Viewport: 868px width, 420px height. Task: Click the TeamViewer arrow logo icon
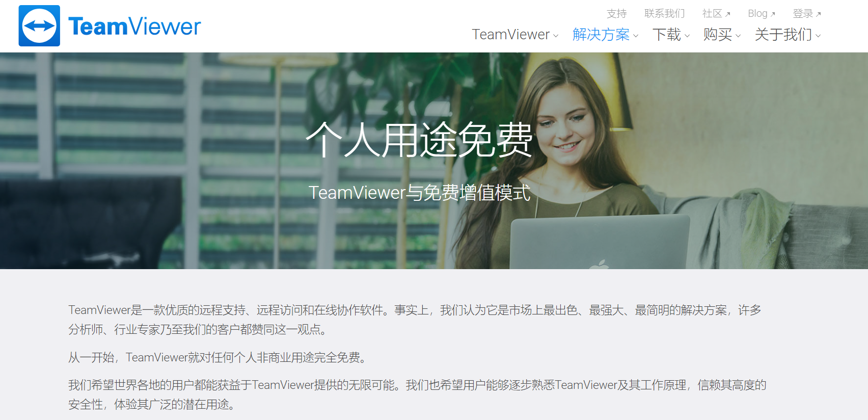coord(39,26)
